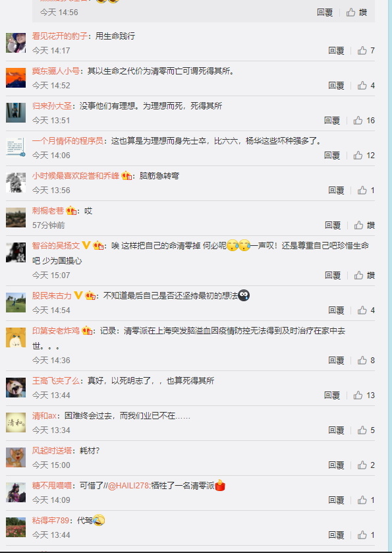
Task: Like 一个月情怀的程序员's comment with 12 likes
Action: click(364, 155)
